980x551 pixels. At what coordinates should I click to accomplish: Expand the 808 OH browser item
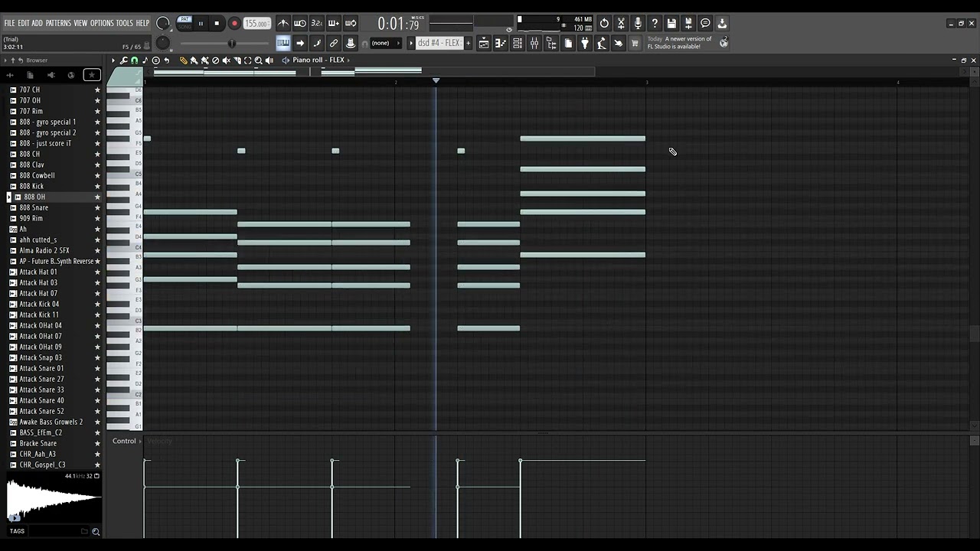[x=9, y=197]
